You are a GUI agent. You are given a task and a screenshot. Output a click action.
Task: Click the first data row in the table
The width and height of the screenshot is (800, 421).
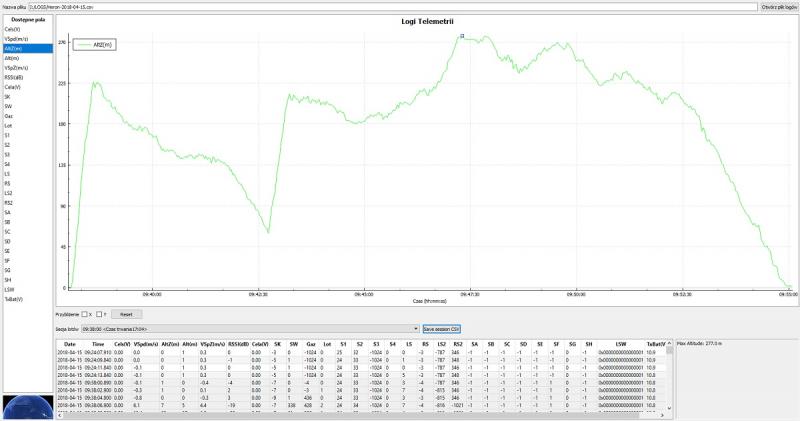360,352
